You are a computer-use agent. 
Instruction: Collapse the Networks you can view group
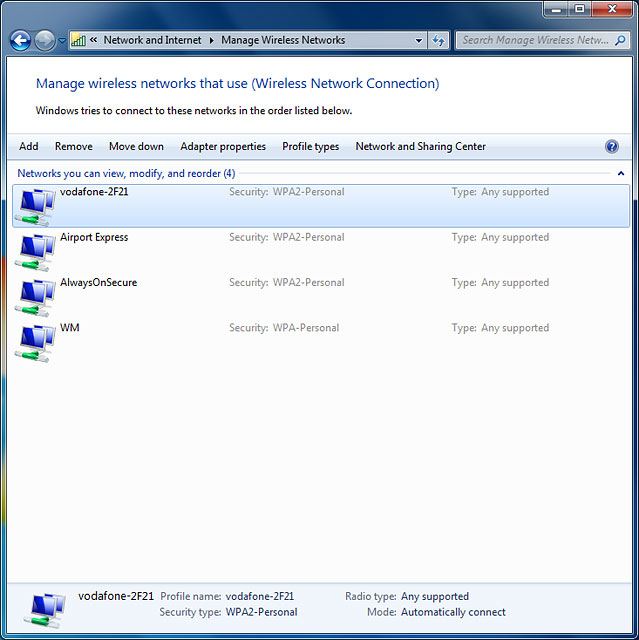621,173
